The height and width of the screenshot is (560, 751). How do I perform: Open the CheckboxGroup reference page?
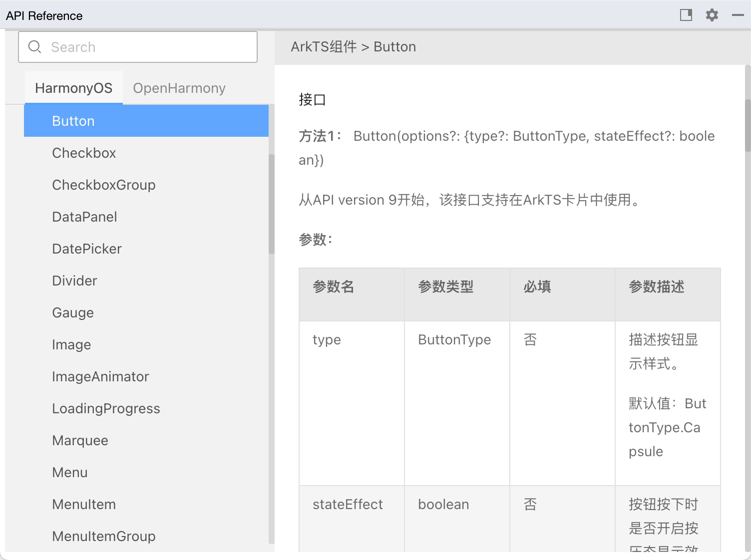point(103,185)
